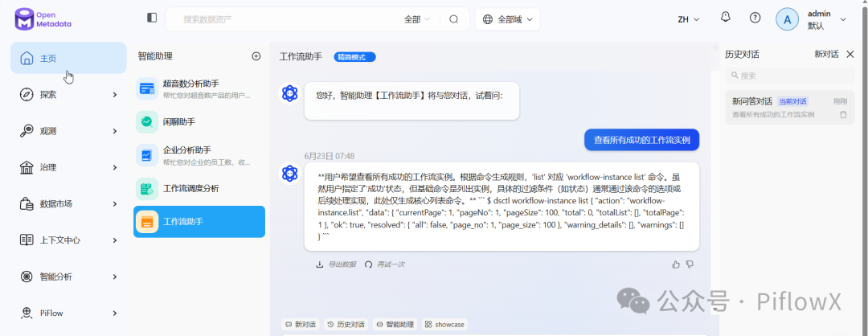Click the 观测 magnifier icon

click(26, 131)
